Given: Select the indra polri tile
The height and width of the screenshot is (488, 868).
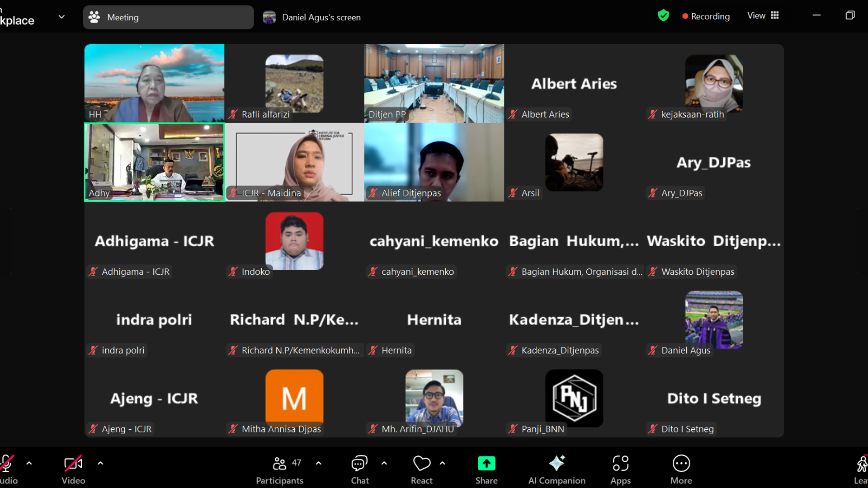Looking at the screenshot, I should tap(154, 319).
